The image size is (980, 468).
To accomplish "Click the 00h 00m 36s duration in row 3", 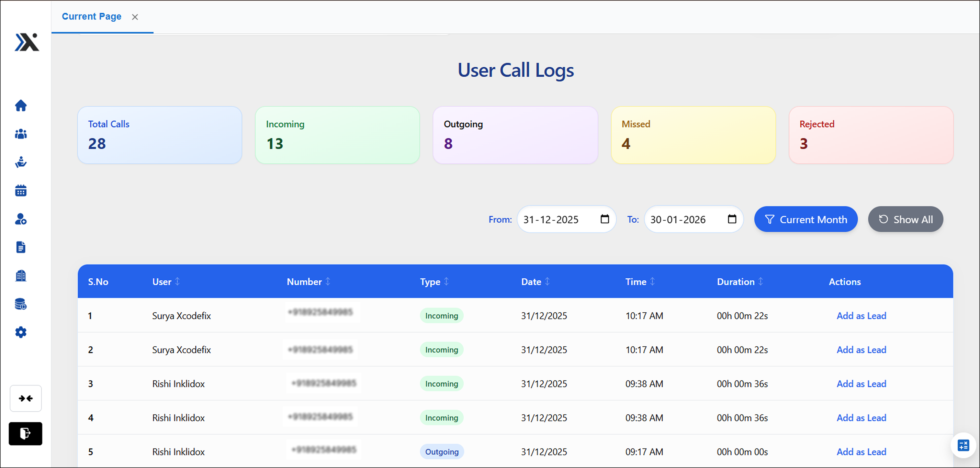I will point(742,384).
